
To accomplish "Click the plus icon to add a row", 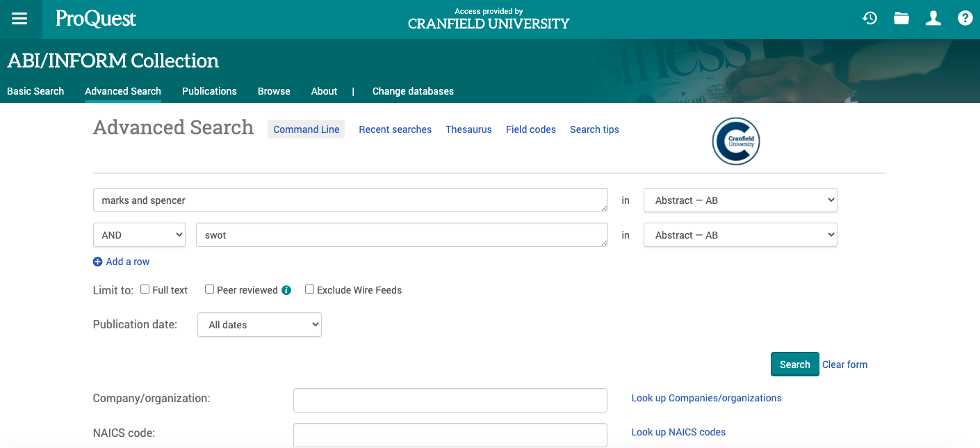I will 97,262.
